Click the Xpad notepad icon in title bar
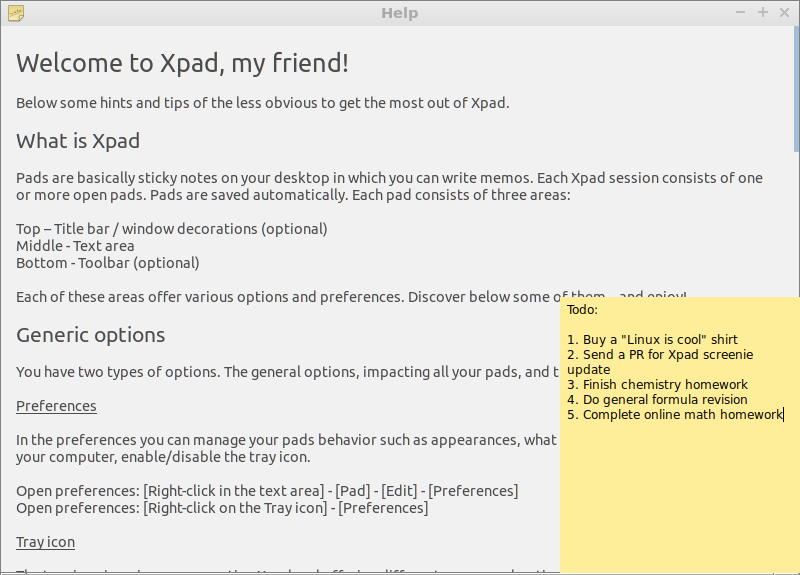Image resolution: width=800 pixels, height=575 pixels. pos(15,13)
